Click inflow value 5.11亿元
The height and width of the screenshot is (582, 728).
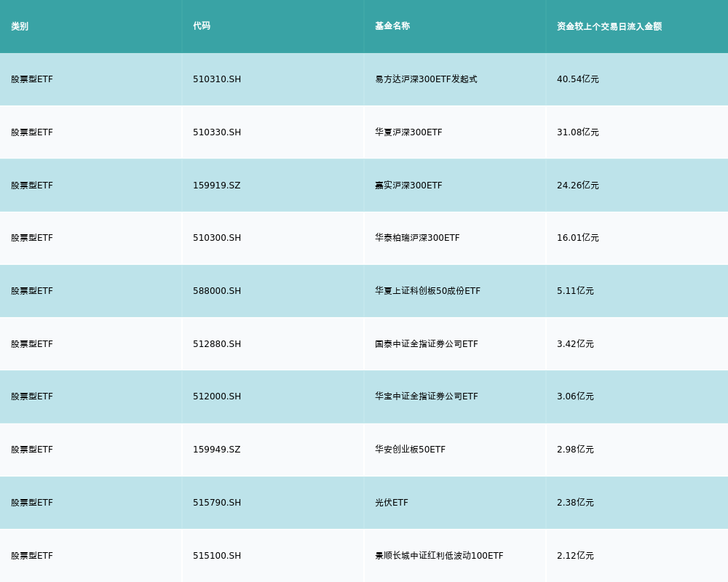coord(575,291)
